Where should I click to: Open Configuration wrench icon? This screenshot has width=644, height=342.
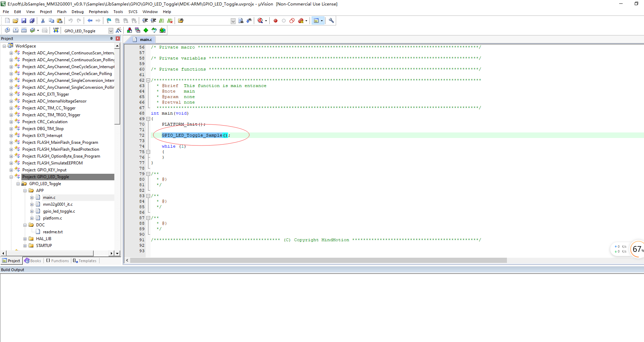pos(331,21)
